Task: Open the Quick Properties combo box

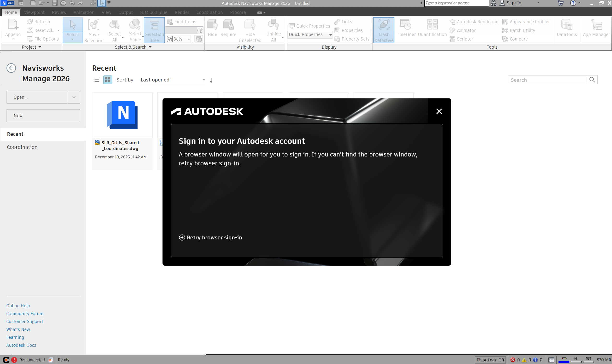Action: [310, 35]
